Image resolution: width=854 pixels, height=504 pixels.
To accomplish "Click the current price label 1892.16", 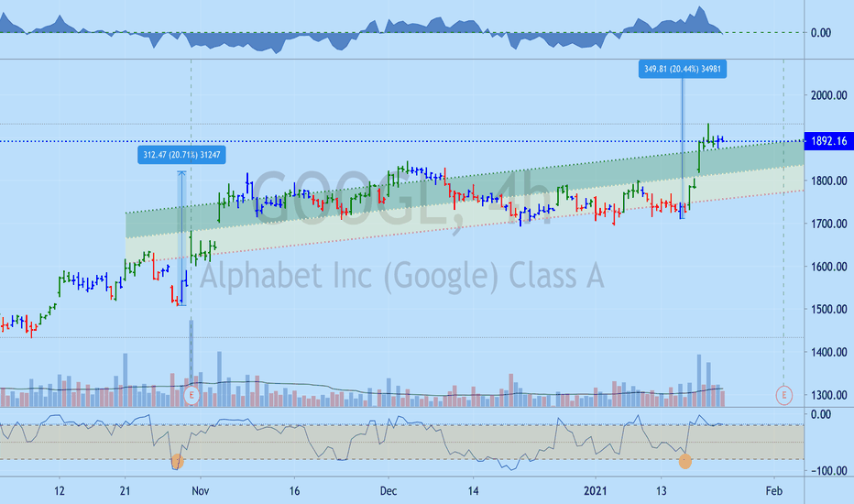I will (x=828, y=141).
